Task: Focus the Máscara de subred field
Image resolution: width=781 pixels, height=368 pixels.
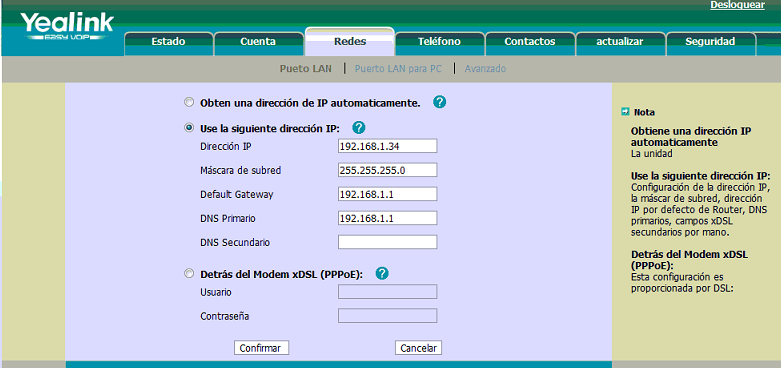Action: coord(388,170)
